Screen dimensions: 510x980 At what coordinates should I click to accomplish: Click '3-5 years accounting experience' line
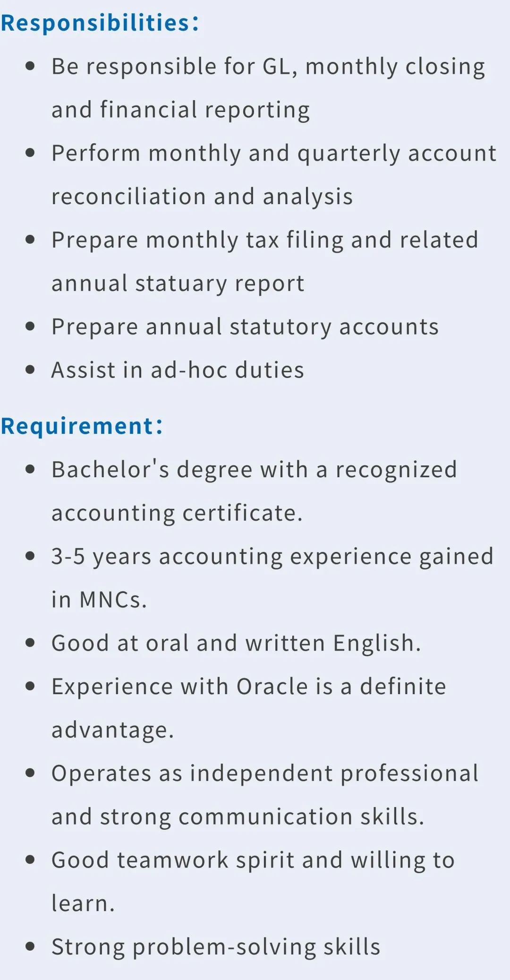pyautogui.click(x=272, y=557)
